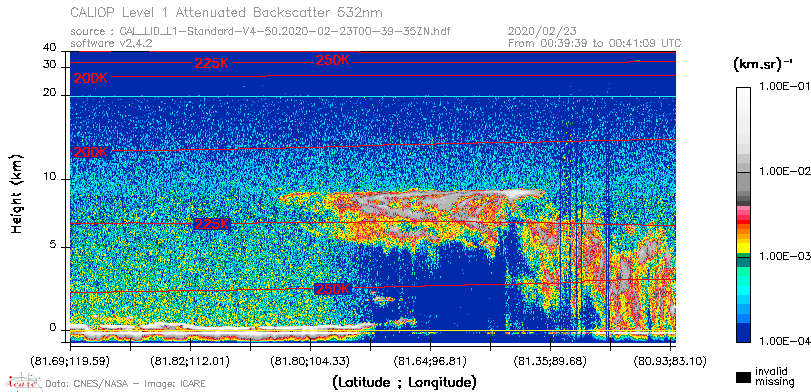Click the 'software v2.4.2' text
811x392 pixels.
pyautogui.click(x=111, y=43)
